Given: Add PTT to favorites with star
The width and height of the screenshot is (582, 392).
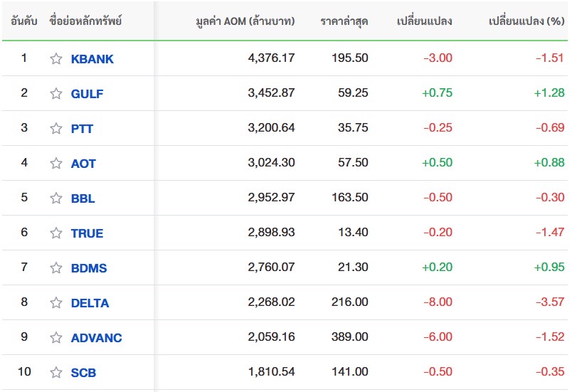Looking at the screenshot, I should 56,129.
